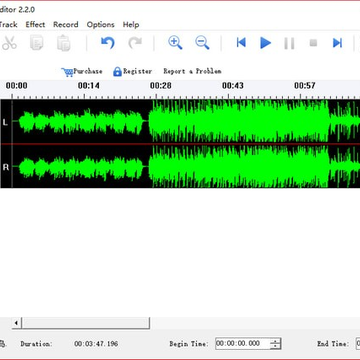The width and height of the screenshot is (360, 360).
Task: Click the 00:28 timeline mark
Action: tap(161, 86)
